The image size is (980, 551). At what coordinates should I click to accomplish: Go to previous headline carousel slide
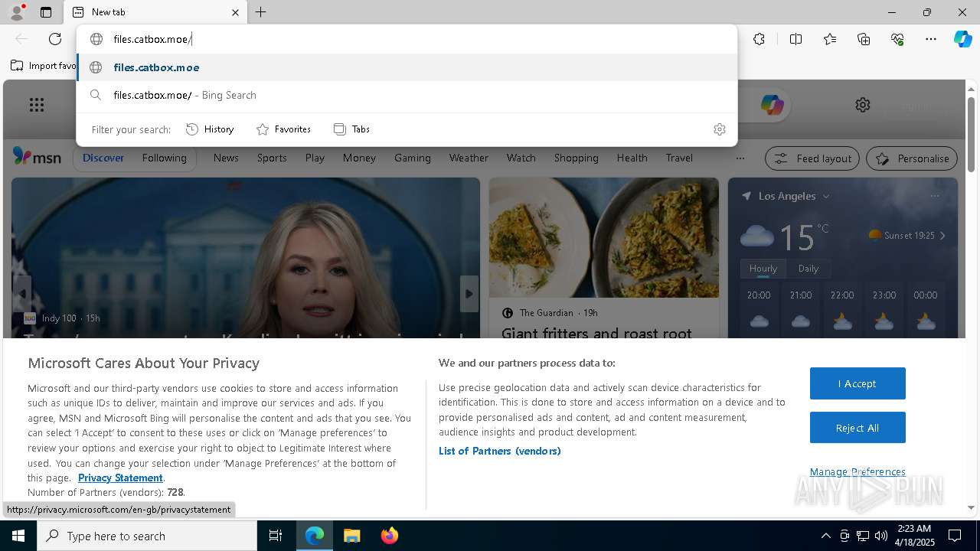pyautogui.click(x=22, y=294)
